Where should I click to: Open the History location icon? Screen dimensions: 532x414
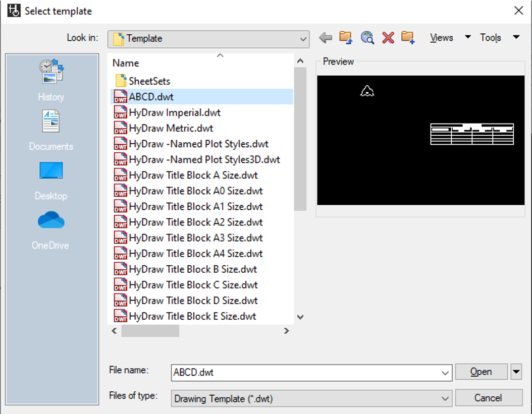[x=51, y=71]
